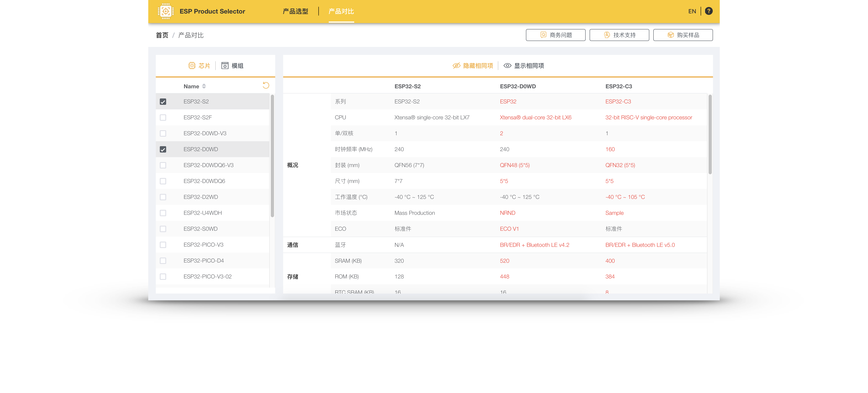Select the chip category icon
The width and height of the screenshot is (868, 393).
[192, 66]
